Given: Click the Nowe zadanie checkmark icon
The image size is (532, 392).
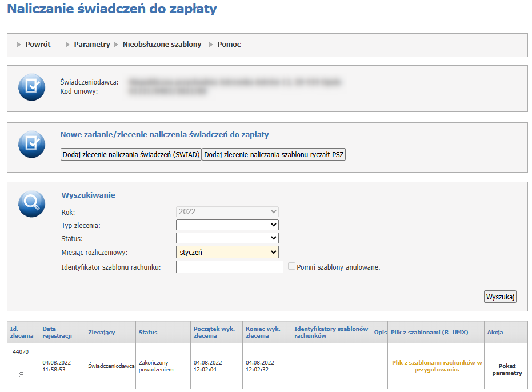Looking at the screenshot, I should pyautogui.click(x=32, y=144).
